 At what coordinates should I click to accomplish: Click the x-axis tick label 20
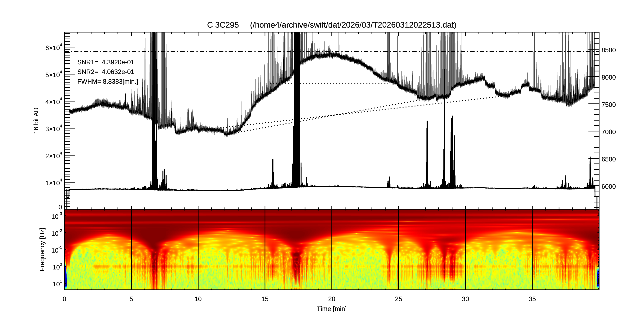[x=331, y=299]
